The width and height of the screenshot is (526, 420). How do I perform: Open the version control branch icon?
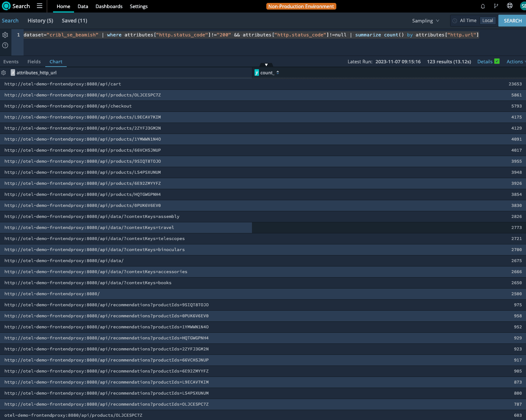[496, 6]
